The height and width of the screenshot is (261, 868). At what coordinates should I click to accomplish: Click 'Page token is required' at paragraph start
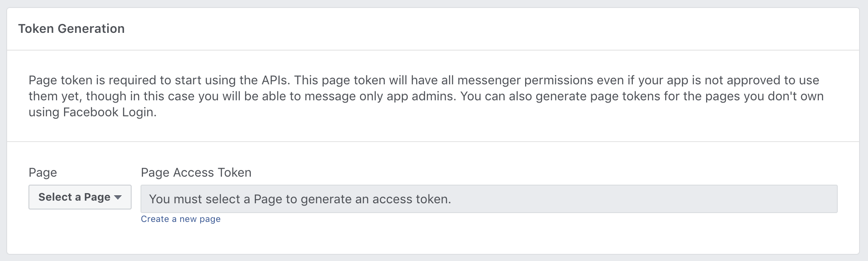(x=79, y=80)
